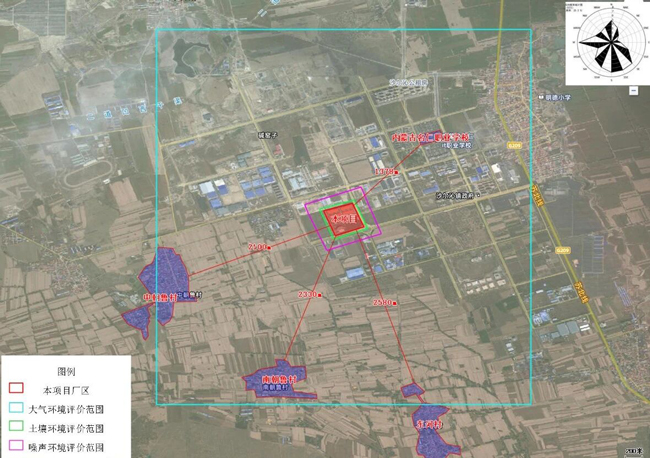Click the cyan 大气环境评价范围 legend swatch
The image size is (650, 458).
pyautogui.click(x=17, y=408)
